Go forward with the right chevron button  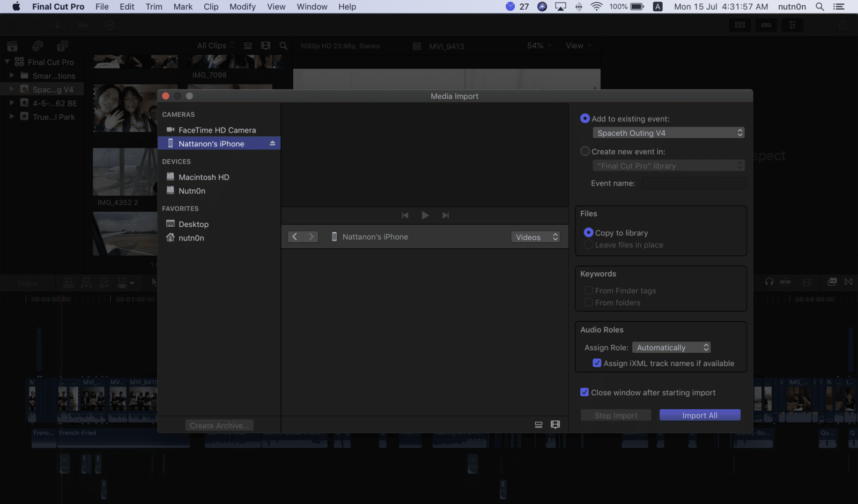click(x=311, y=237)
